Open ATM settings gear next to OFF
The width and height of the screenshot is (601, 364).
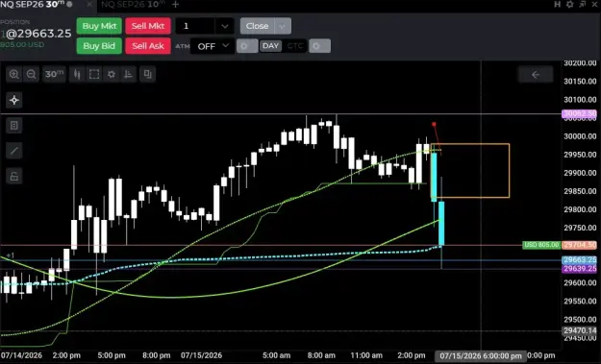click(247, 46)
